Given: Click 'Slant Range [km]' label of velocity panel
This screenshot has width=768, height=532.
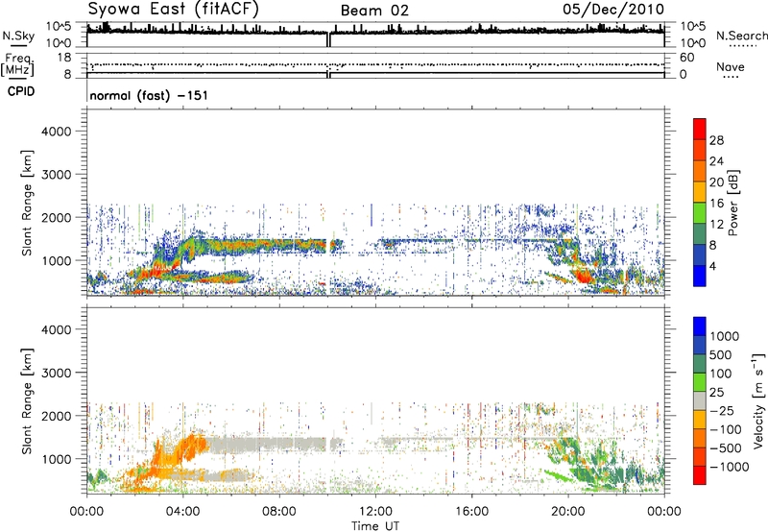Looking at the screenshot, I should (x=27, y=400).
